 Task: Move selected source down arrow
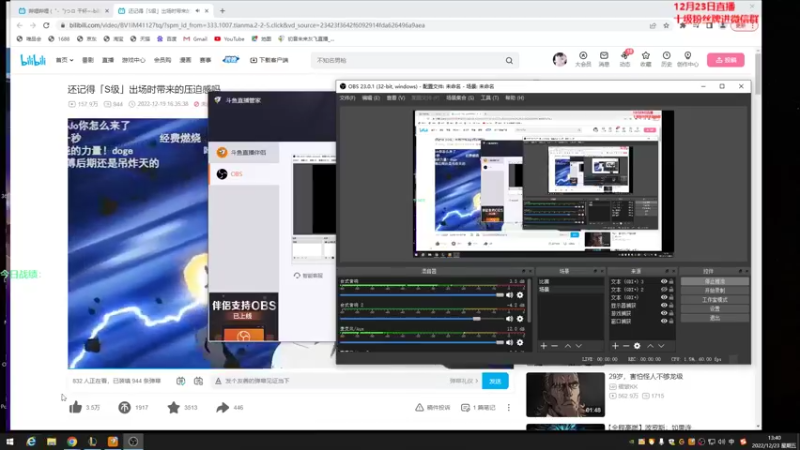[x=661, y=346]
